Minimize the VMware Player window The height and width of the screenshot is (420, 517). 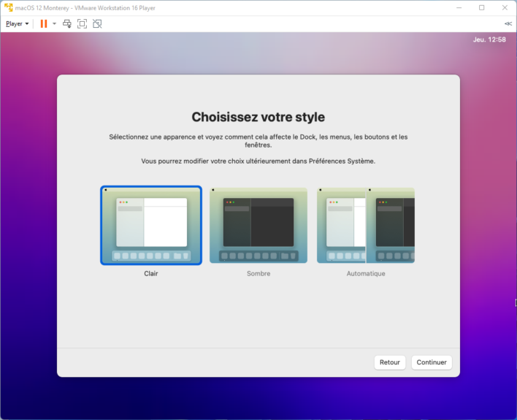(459, 7)
